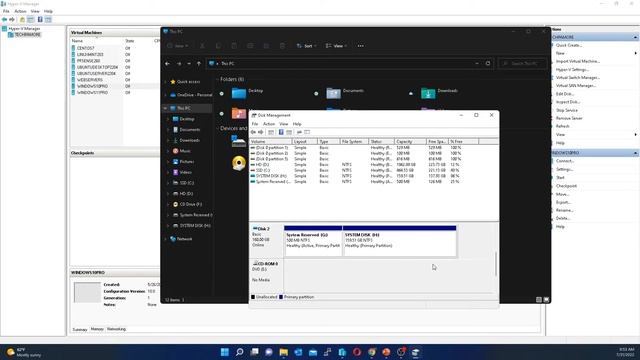640x360 pixels.
Task: Switch to the Networking tab in Hyper-V details
Action: tap(116, 329)
